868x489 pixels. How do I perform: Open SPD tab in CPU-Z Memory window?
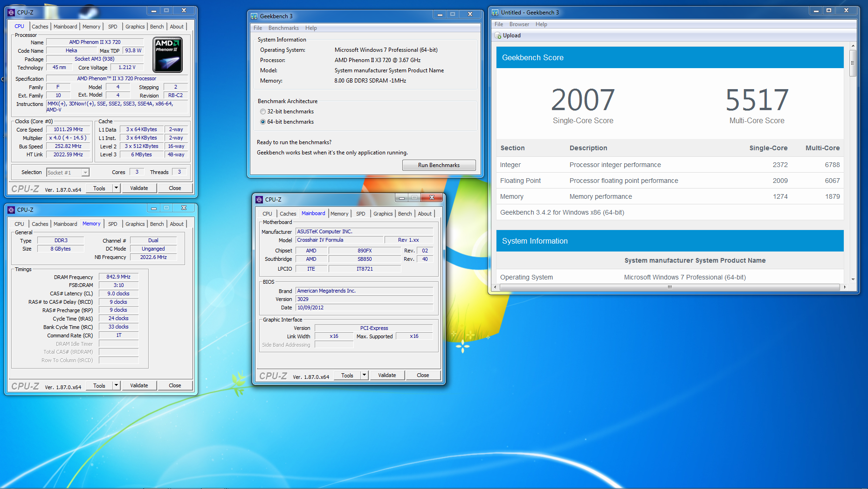(x=113, y=224)
